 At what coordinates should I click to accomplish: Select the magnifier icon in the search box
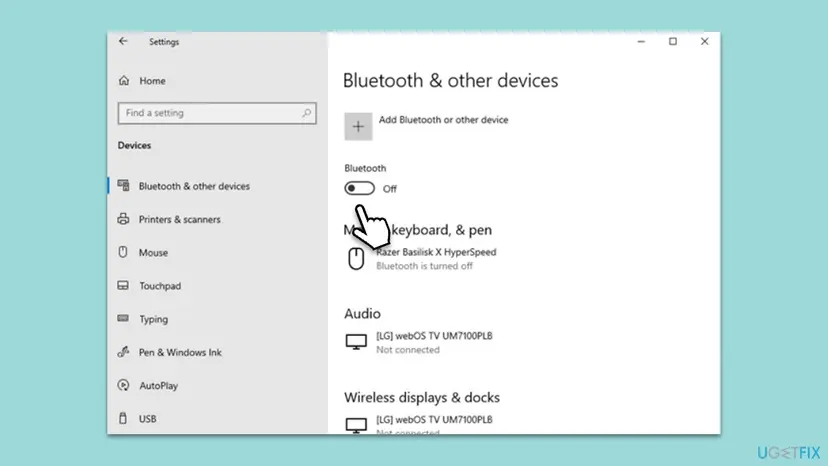pyautogui.click(x=306, y=113)
